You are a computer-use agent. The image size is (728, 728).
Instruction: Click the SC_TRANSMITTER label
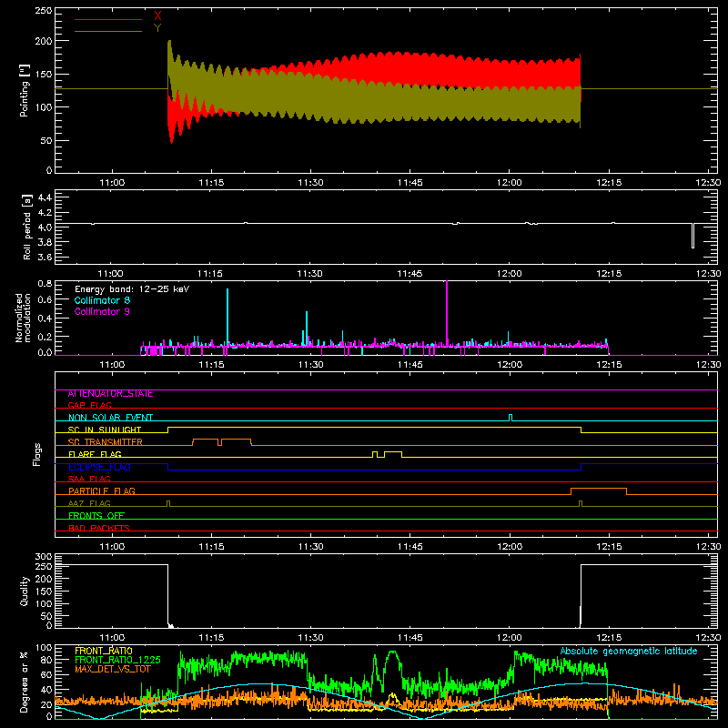coord(106,442)
